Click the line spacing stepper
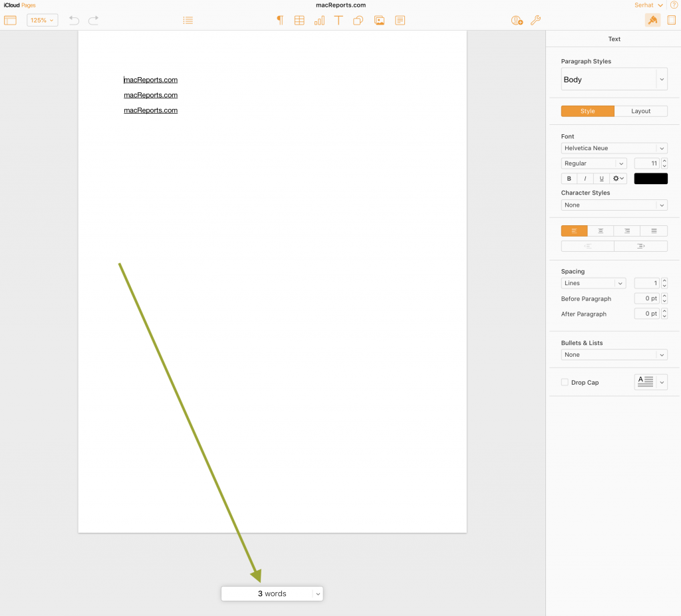Image resolution: width=681 pixels, height=616 pixels. point(664,283)
